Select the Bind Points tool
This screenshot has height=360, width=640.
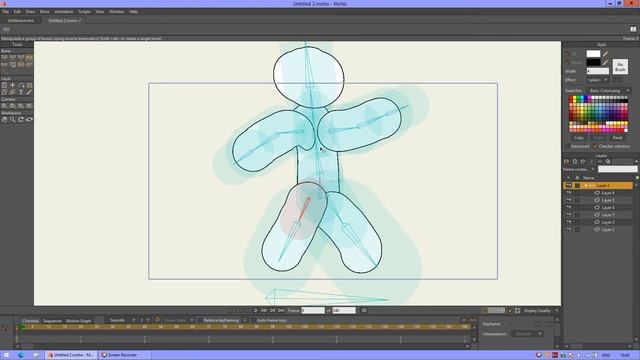(x=29, y=64)
